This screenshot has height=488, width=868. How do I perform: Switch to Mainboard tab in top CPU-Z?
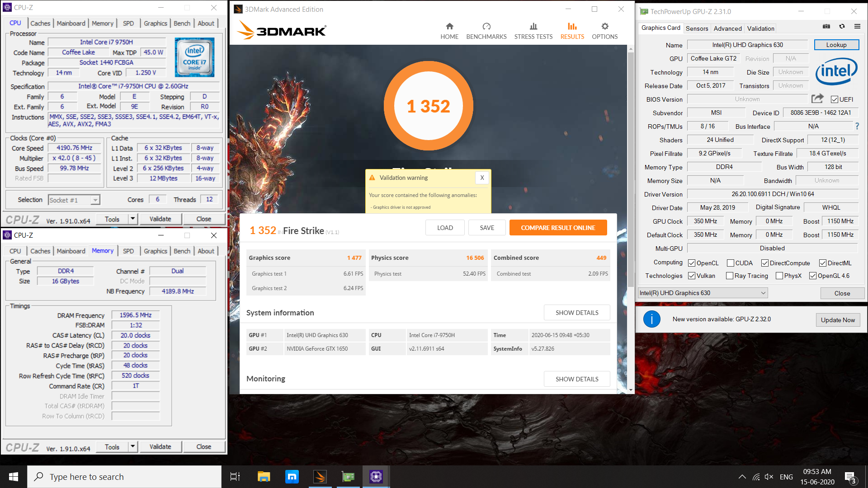71,23
